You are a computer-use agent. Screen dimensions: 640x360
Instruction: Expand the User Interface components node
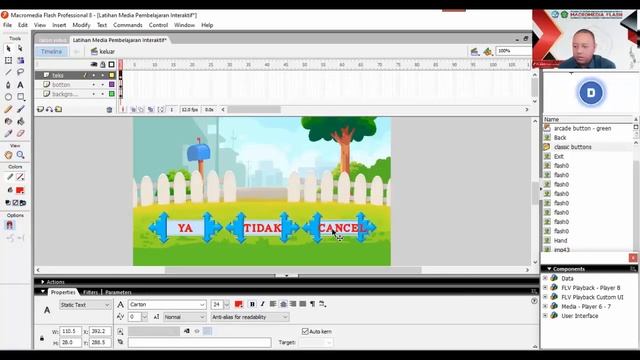[x=545, y=316]
